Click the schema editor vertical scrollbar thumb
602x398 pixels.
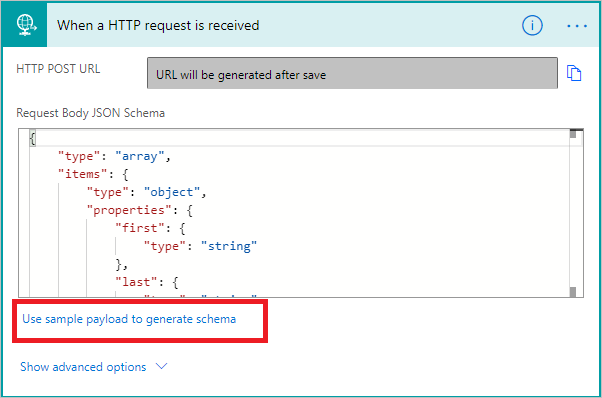573,134
